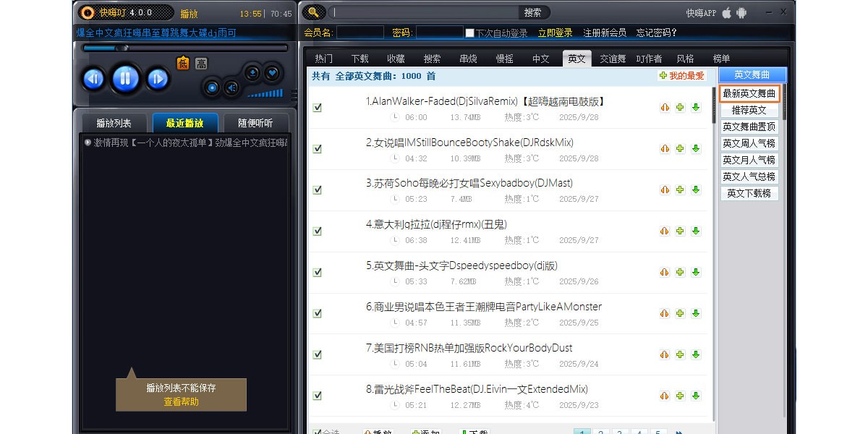Click the previous track icon
This screenshot has height=434, width=868.
coord(93,79)
